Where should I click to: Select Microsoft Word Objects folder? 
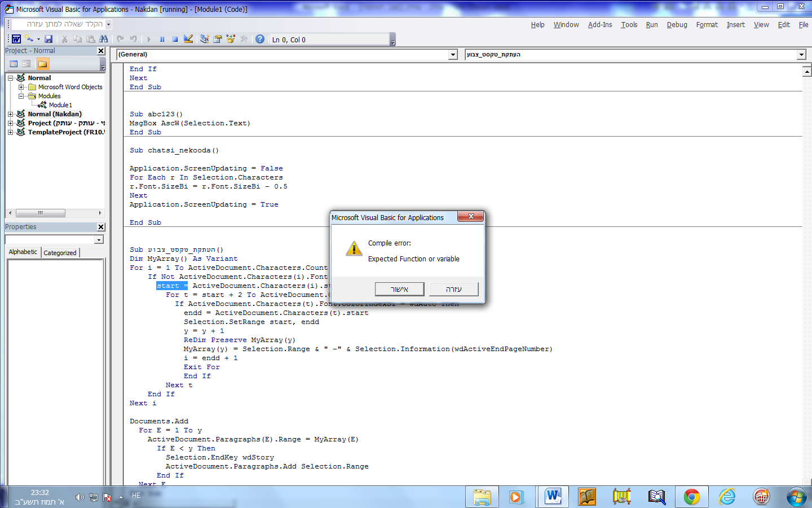coord(70,87)
